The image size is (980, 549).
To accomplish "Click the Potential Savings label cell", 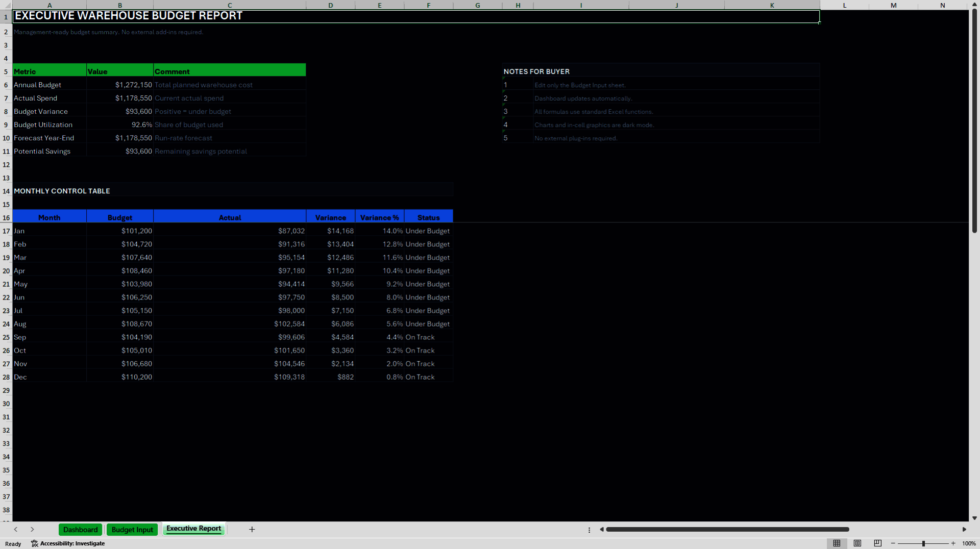I will coord(50,151).
